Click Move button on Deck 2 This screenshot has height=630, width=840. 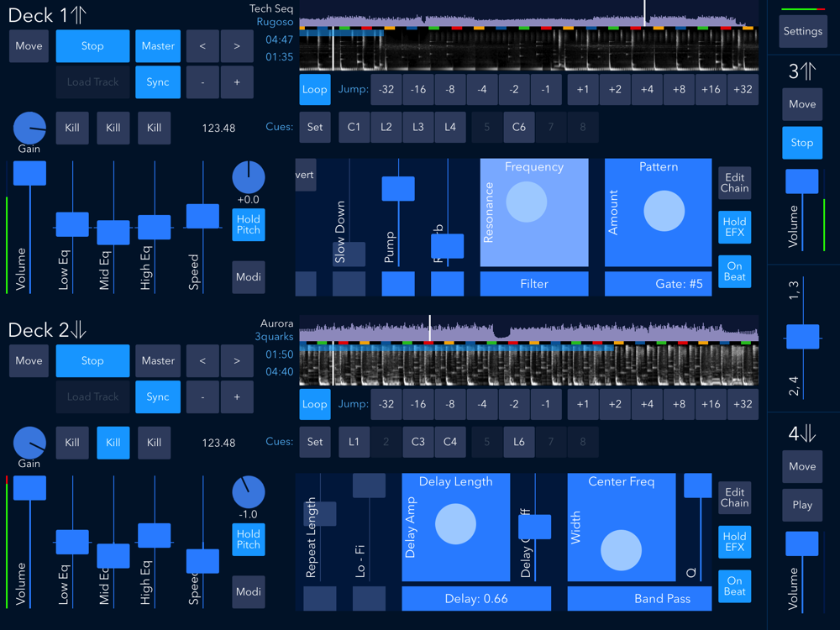point(29,361)
